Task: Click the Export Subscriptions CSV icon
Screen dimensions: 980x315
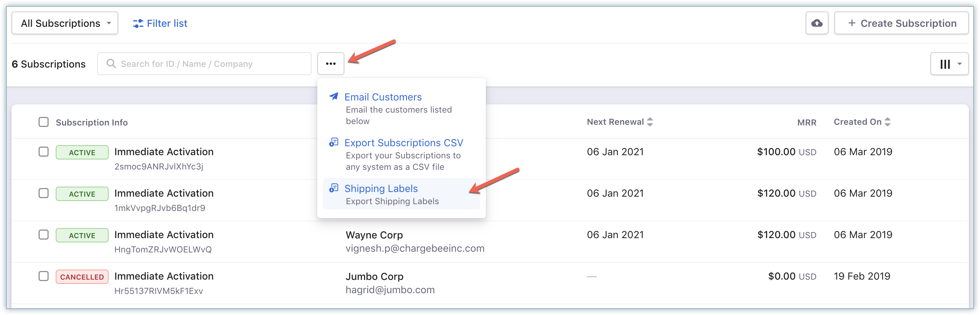Action: click(x=334, y=142)
